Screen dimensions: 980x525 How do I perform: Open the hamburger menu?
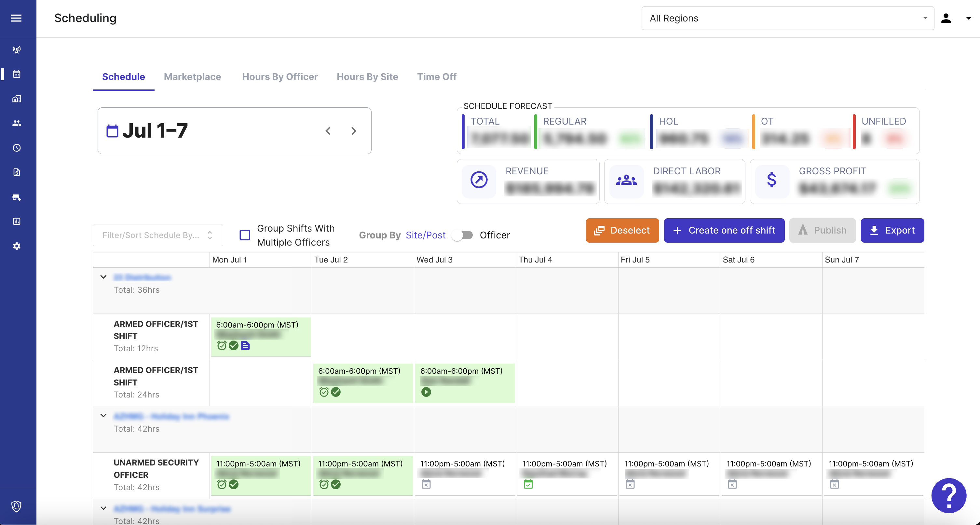(x=16, y=18)
